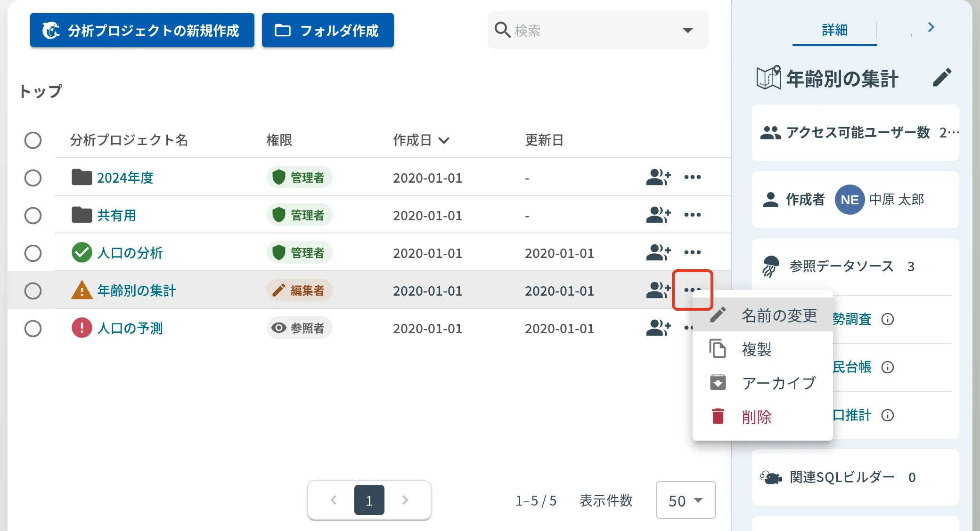Open the 表示件数 50 dropdown

pos(686,500)
